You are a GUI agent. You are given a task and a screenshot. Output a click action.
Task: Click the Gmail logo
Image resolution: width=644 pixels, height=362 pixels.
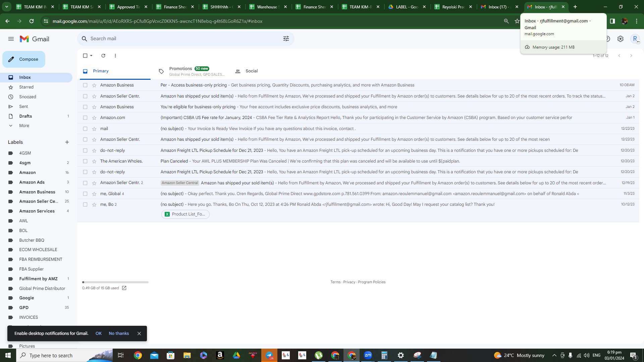click(35, 39)
